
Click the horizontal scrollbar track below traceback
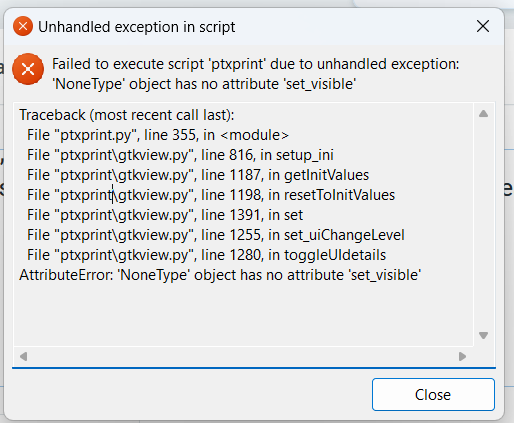[243, 356]
